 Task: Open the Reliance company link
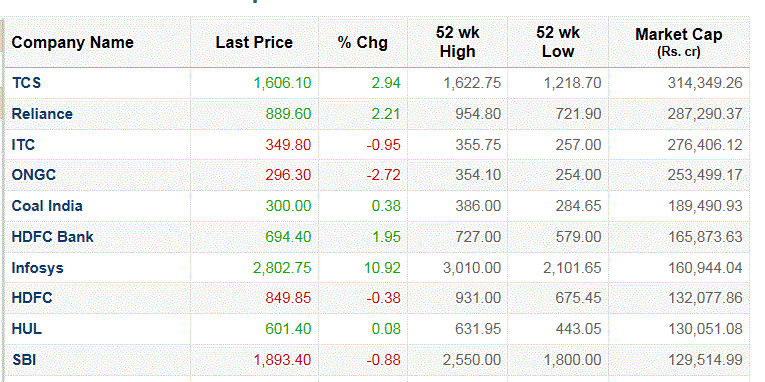click(42, 114)
